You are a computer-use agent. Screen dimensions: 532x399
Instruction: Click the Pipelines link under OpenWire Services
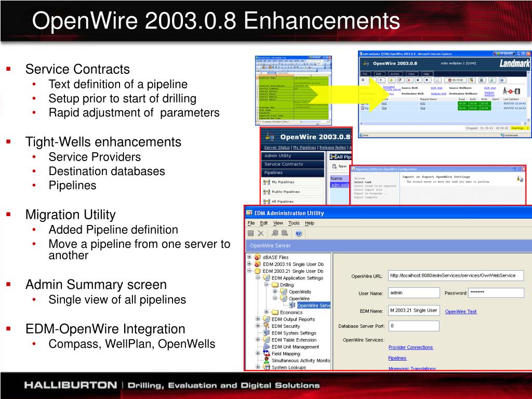pos(397,358)
